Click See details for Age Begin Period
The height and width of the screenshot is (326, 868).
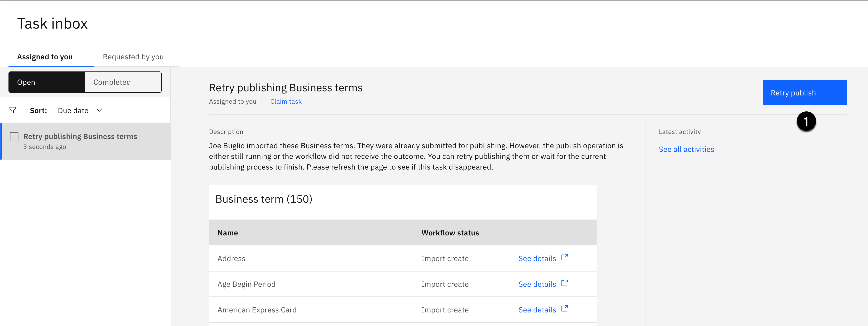click(537, 284)
